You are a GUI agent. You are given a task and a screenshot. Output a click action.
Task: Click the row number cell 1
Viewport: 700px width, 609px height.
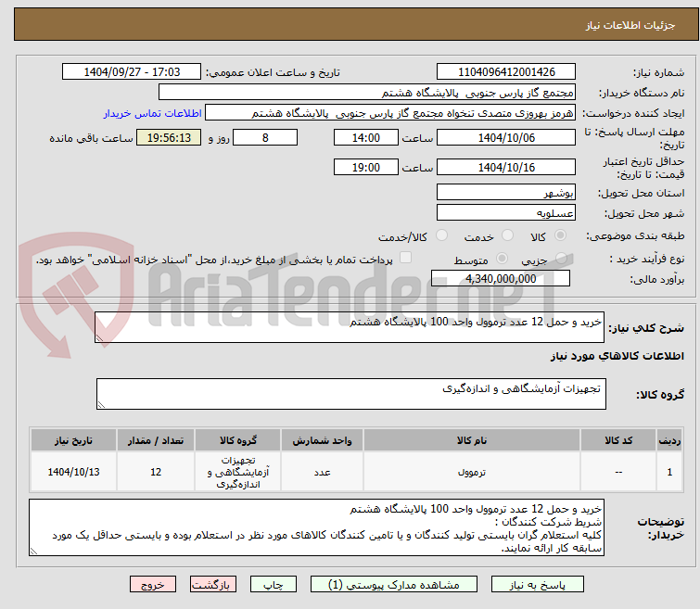669,472
